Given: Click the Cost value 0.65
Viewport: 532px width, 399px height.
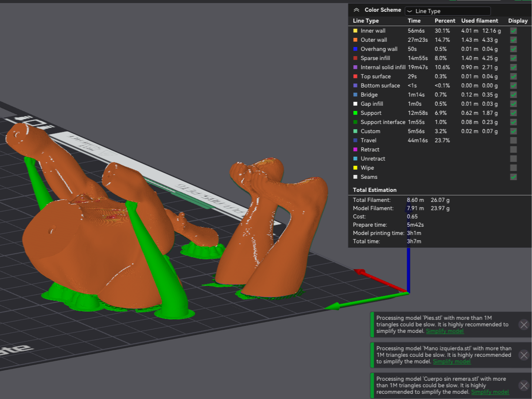Looking at the screenshot, I should (412, 216).
